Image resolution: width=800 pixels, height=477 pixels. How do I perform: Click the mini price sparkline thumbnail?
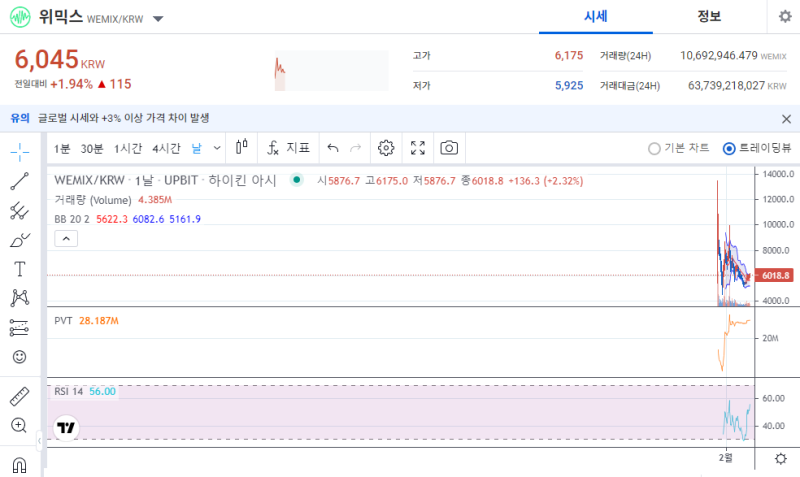[332, 70]
